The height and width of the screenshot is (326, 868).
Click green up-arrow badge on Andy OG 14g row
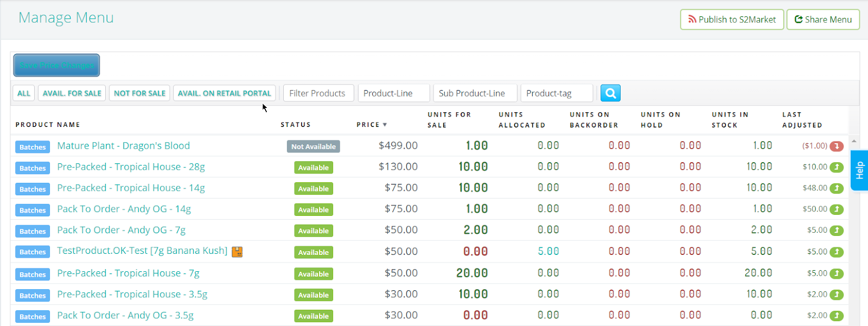tap(837, 209)
